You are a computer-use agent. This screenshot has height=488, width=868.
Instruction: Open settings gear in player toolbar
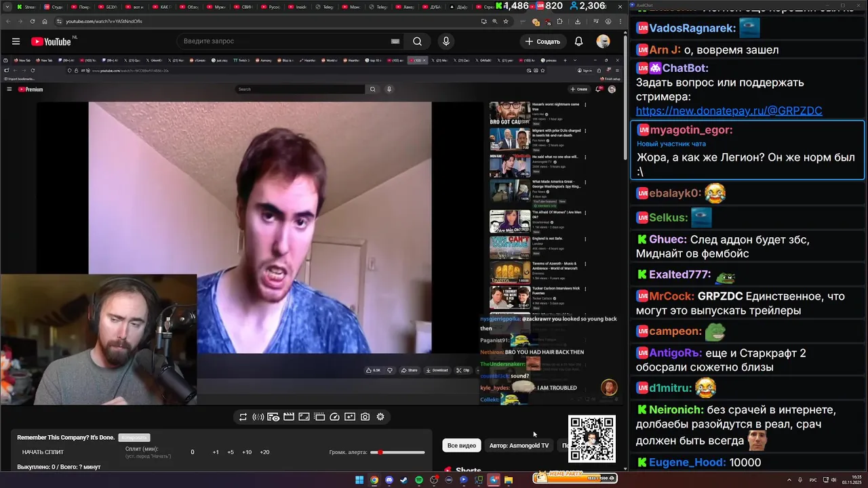pyautogui.click(x=380, y=417)
